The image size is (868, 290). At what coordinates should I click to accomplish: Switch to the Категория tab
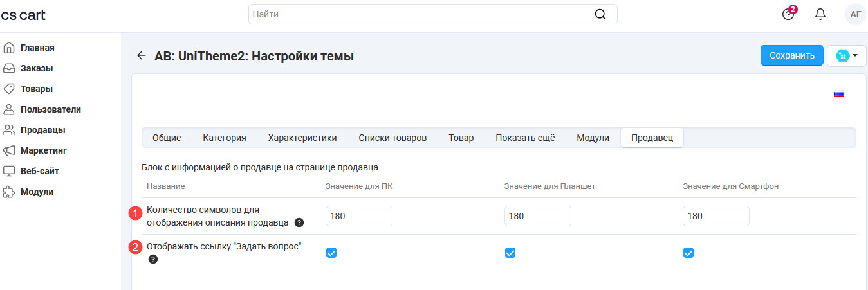225,138
